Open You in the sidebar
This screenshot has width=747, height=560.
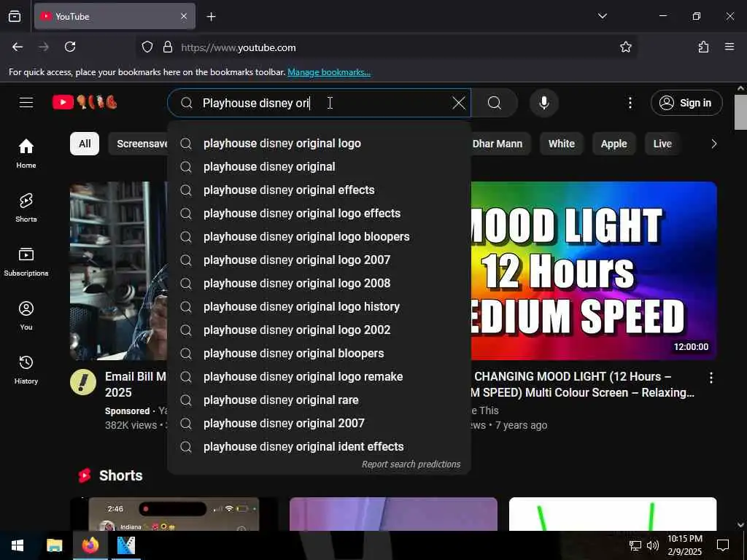[x=26, y=315]
